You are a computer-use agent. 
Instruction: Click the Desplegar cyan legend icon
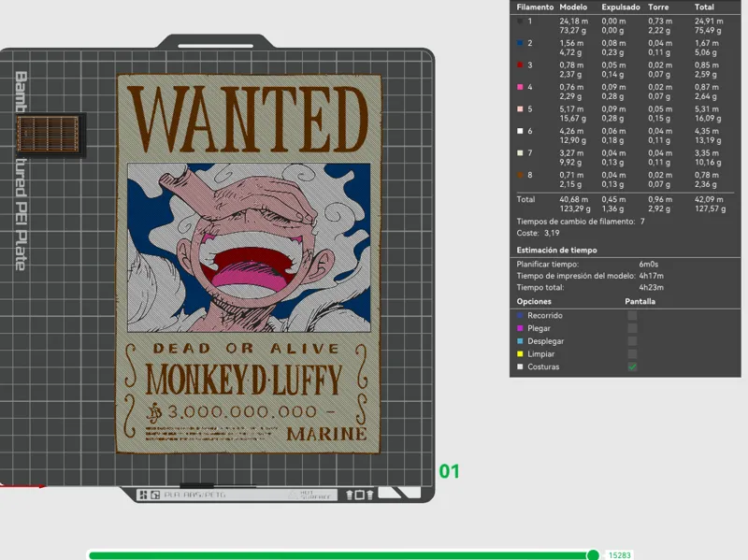(520, 341)
